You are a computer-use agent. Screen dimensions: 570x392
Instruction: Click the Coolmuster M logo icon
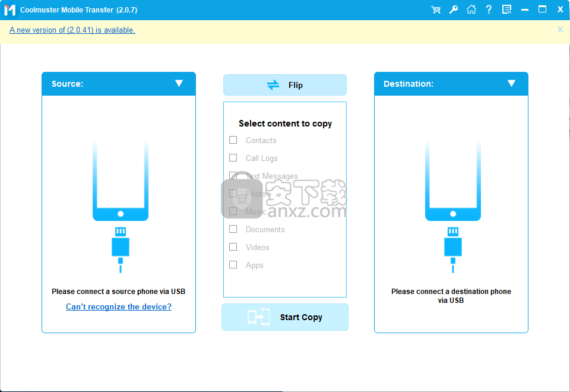pyautogui.click(x=9, y=10)
